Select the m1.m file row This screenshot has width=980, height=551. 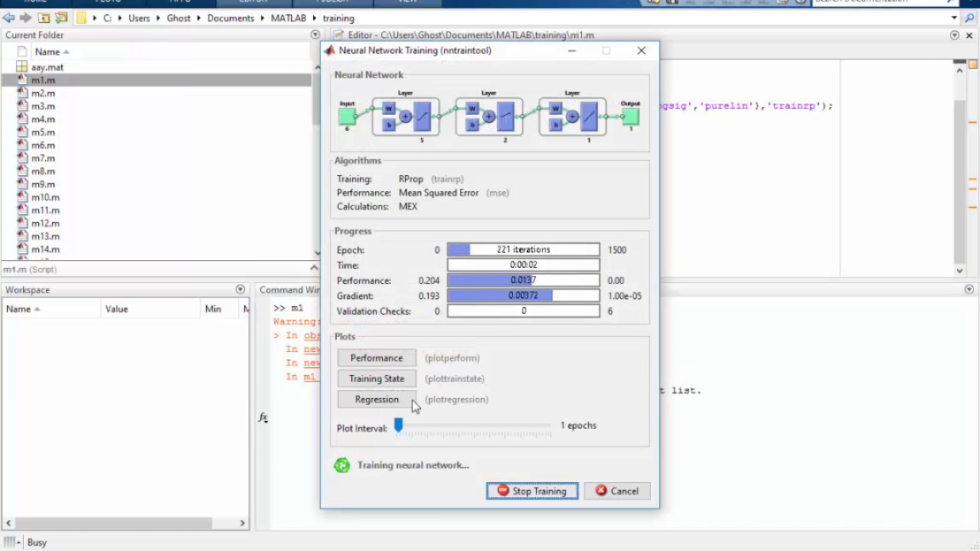[x=156, y=80]
